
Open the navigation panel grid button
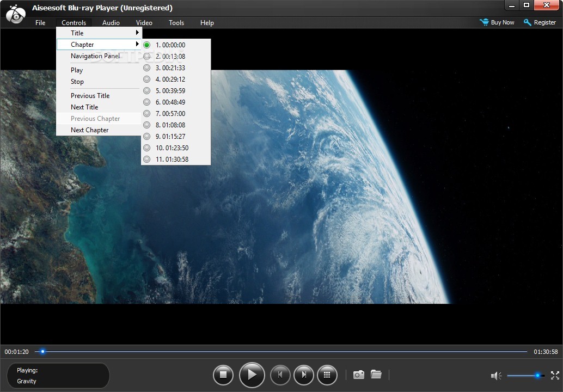coord(327,375)
